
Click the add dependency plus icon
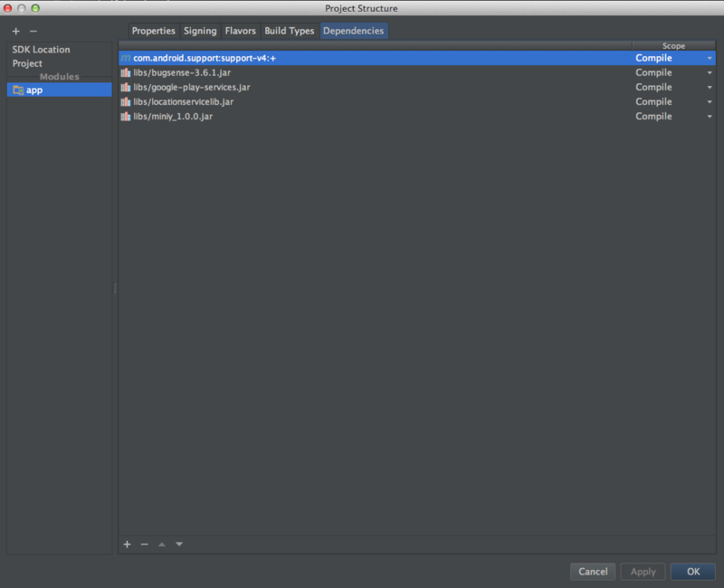[x=127, y=544]
